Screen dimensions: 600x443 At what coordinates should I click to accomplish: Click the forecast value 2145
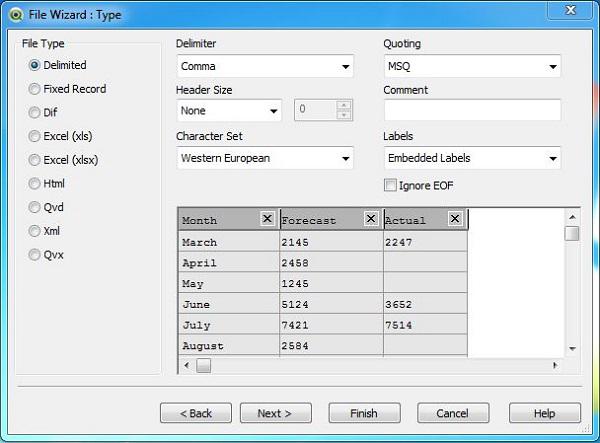331,242
